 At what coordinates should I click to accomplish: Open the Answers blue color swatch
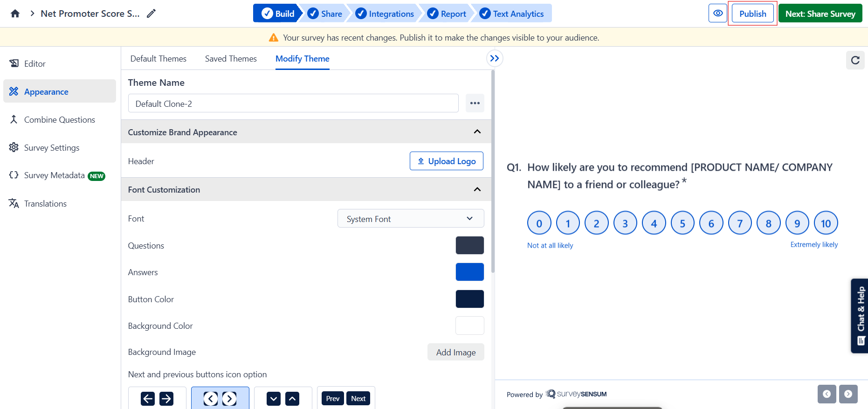pos(469,272)
